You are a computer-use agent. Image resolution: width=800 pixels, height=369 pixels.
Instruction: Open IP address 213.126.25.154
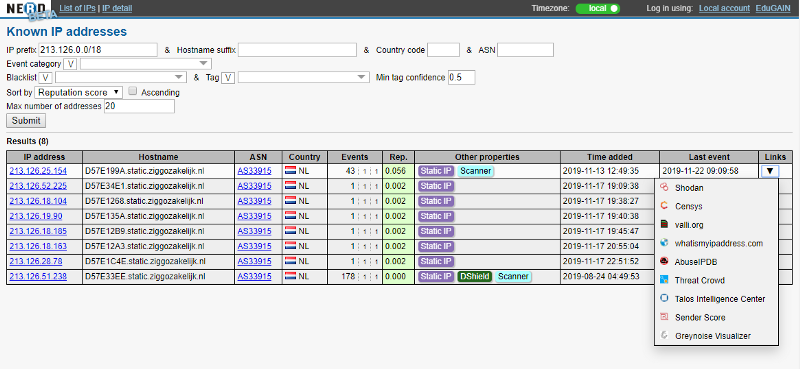click(38, 171)
